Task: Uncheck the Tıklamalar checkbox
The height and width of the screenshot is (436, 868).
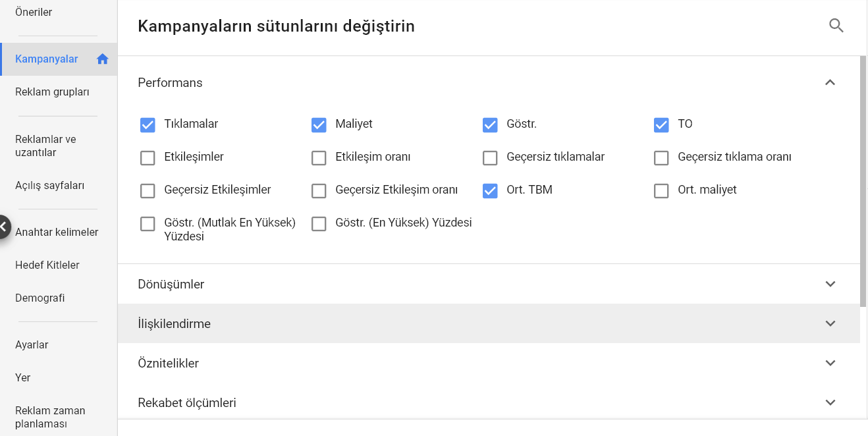Action: 148,124
